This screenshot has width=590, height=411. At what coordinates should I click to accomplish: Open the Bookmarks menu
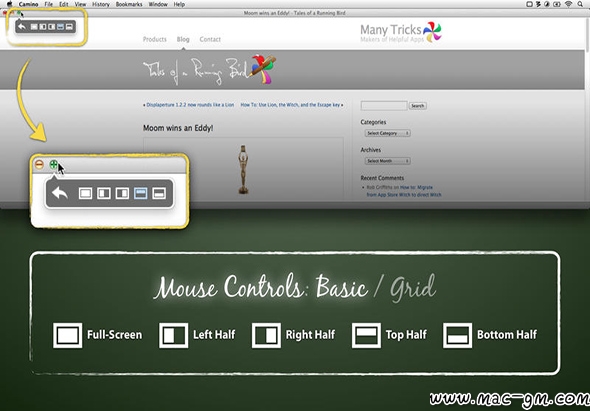pyautogui.click(x=129, y=4)
